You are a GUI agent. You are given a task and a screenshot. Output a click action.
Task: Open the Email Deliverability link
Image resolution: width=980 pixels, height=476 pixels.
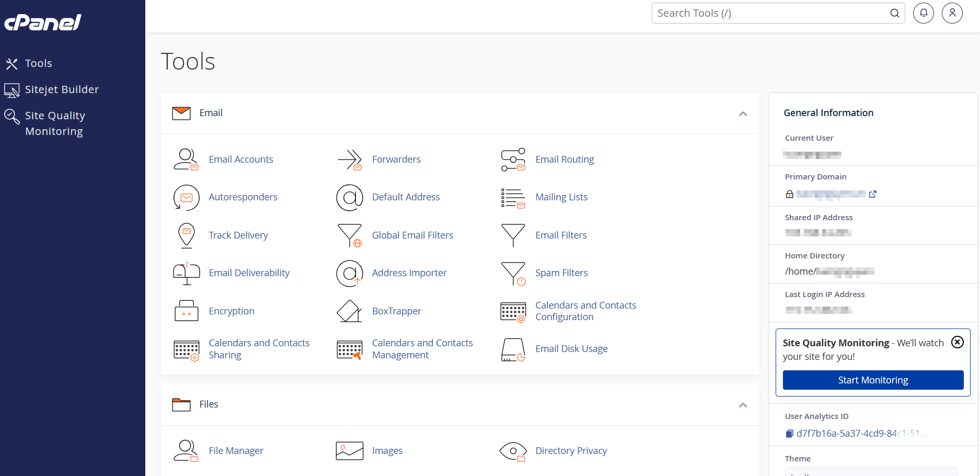(249, 273)
